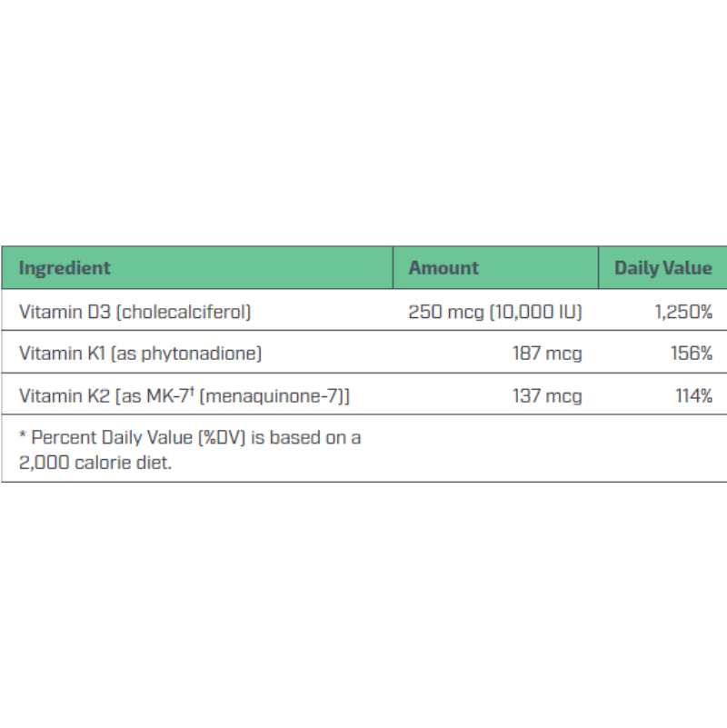Click the word cholecalciferol
Image resolution: width=727 pixels, height=728 pixels.
pyautogui.click(x=184, y=312)
